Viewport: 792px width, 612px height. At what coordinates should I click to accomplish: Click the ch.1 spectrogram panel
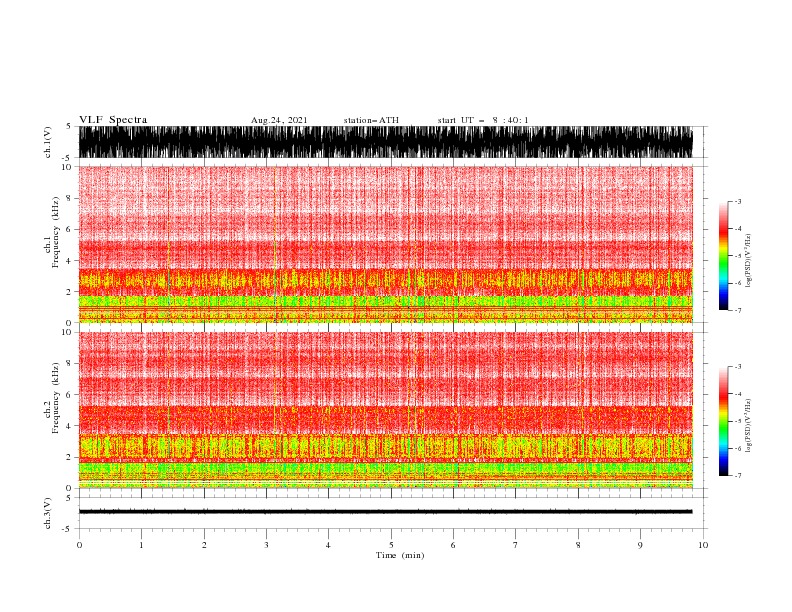(385, 244)
